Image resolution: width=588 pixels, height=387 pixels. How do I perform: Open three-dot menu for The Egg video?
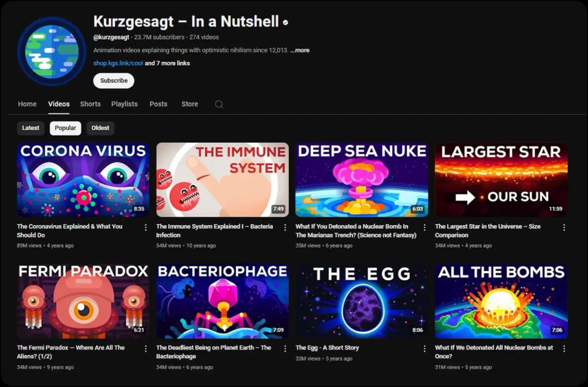click(x=424, y=349)
